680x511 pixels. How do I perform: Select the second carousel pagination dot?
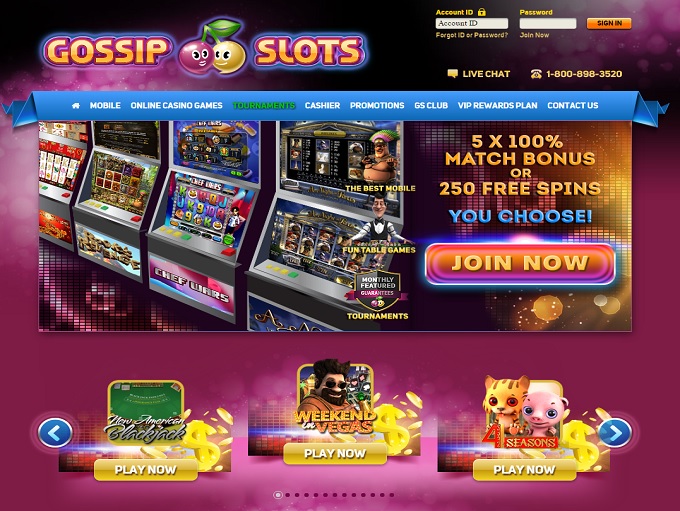pyautogui.click(x=288, y=495)
